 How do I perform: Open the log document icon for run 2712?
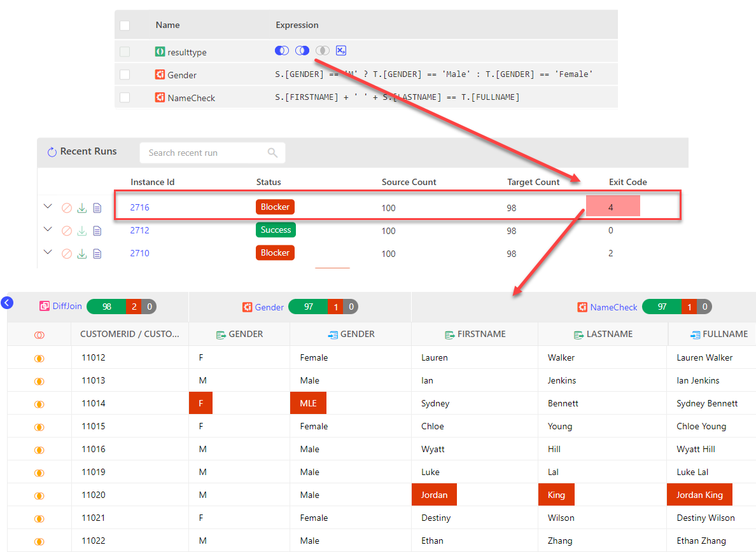97,231
